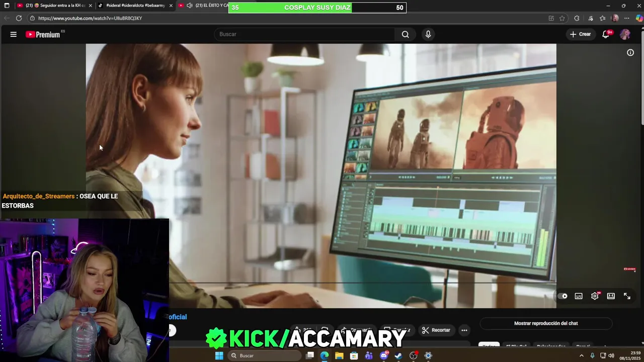Viewport: 644px width, 362px height.
Task: Click Mostrar reproducción del chat
Action: (546, 323)
